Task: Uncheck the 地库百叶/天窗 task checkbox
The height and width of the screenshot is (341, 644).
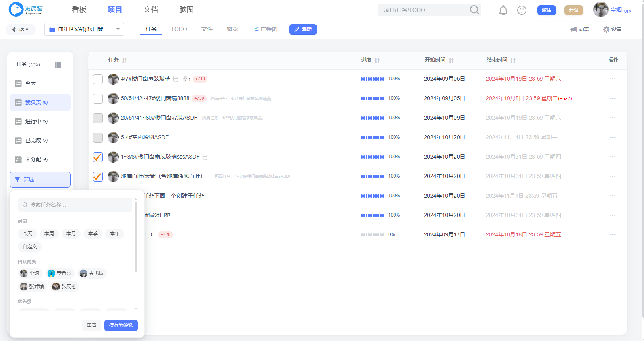Action: [98, 176]
